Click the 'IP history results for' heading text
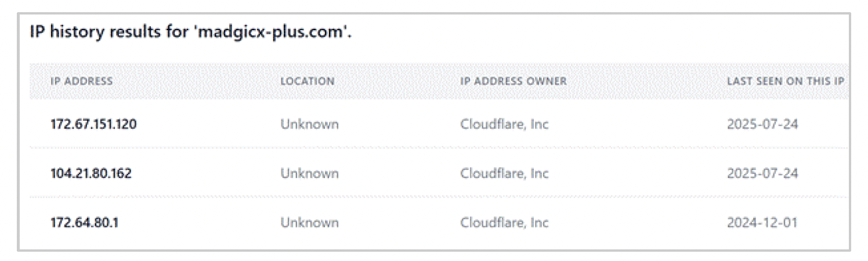 pyautogui.click(x=106, y=33)
